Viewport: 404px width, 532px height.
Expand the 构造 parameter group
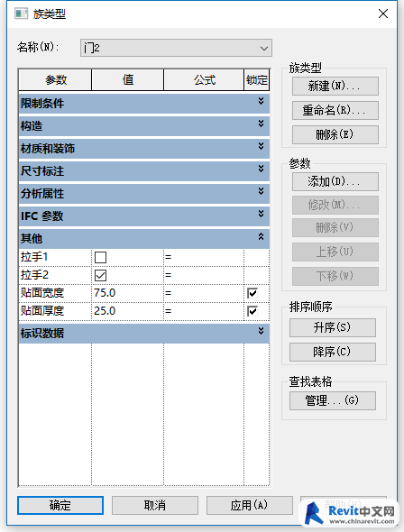pyautogui.click(x=261, y=124)
